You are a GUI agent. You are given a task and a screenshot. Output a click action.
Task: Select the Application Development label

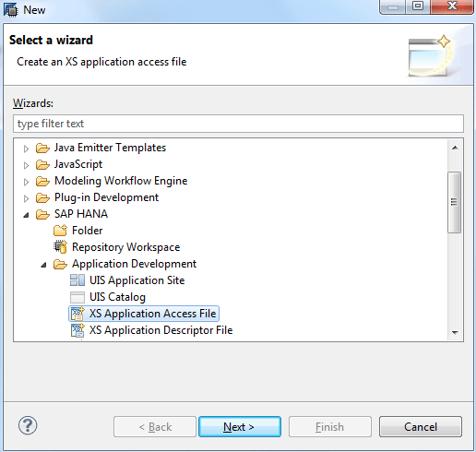click(134, 264)
